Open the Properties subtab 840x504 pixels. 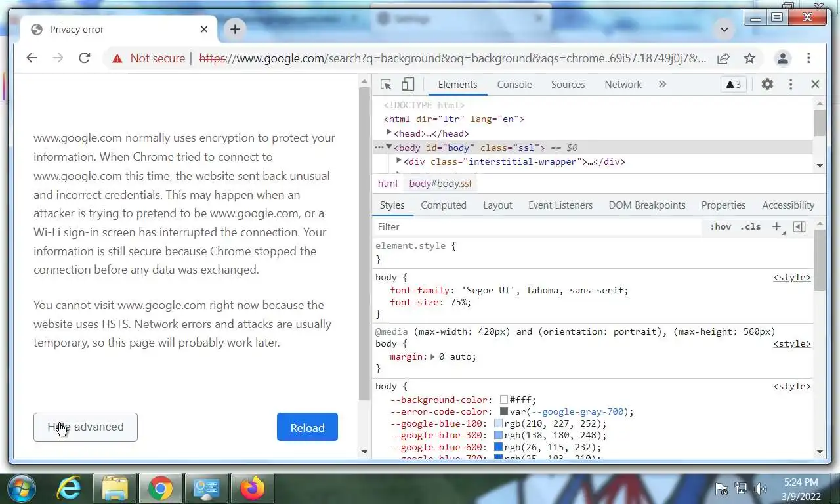pos(723,205)
